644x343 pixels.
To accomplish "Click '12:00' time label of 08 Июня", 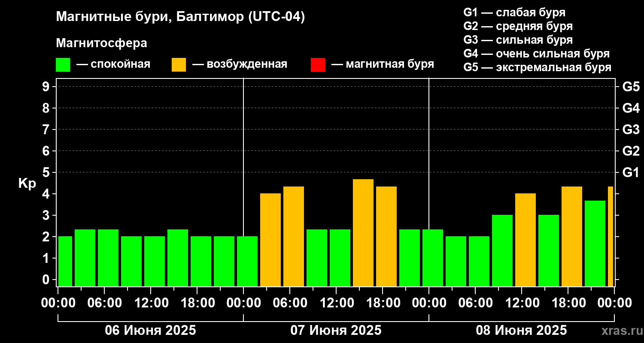I will click(522, 303).
